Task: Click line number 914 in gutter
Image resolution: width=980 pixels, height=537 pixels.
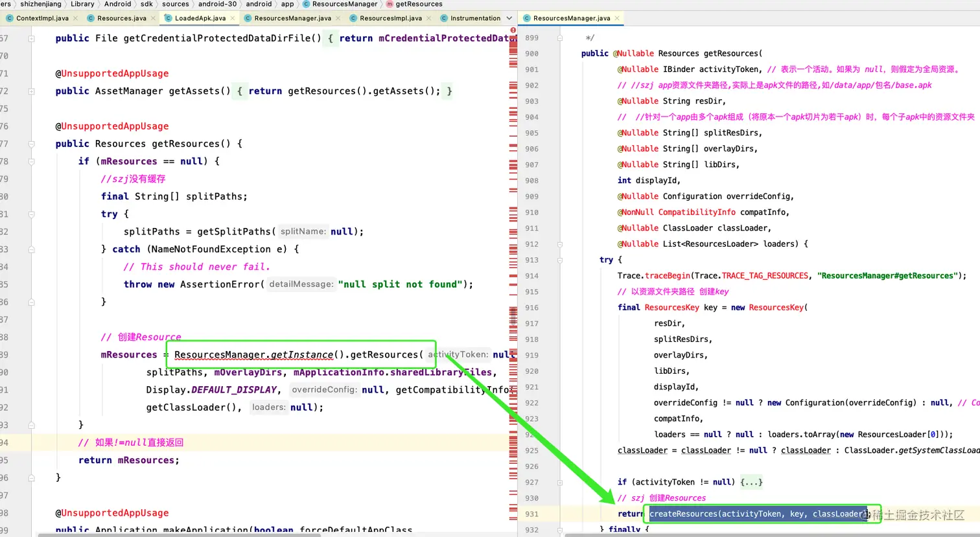Action: pos(531,276)
